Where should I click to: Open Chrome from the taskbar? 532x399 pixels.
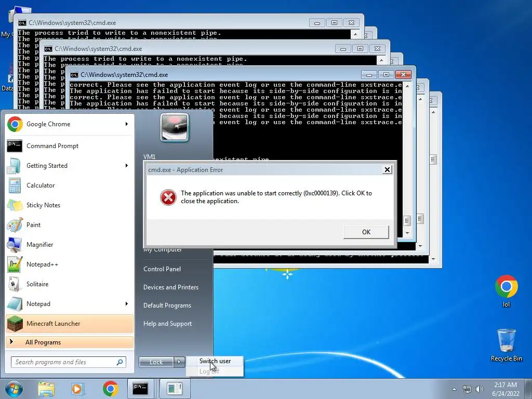coord(110,389)
